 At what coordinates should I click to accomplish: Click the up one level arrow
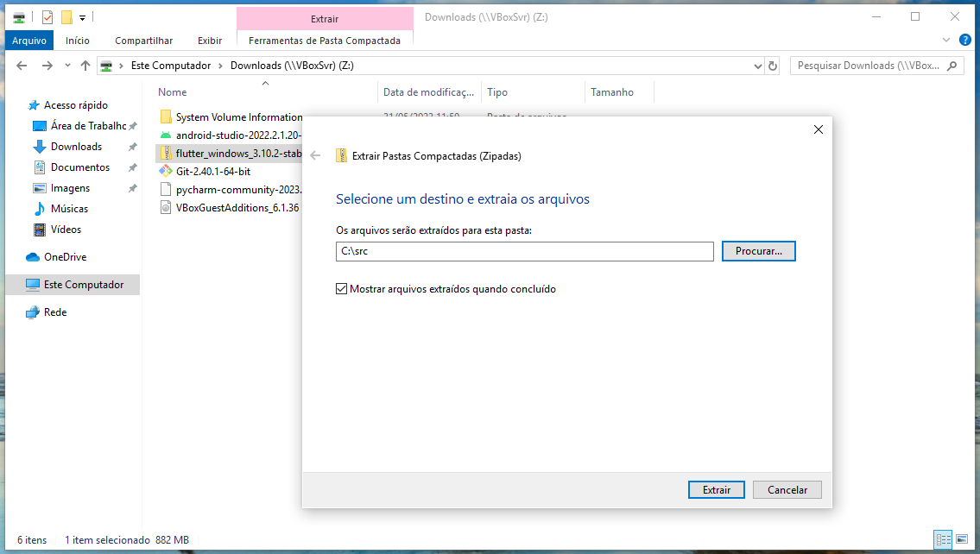[x=85, y=66]
